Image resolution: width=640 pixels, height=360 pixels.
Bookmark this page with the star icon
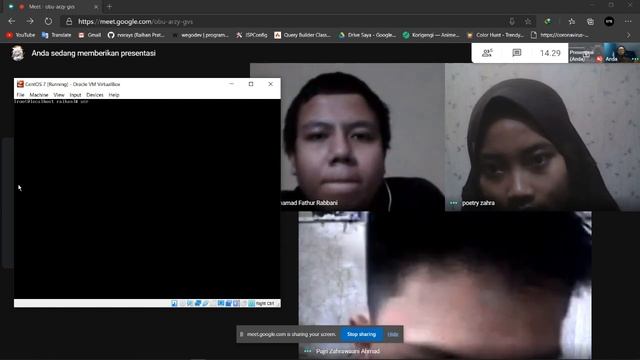[528, 21]
